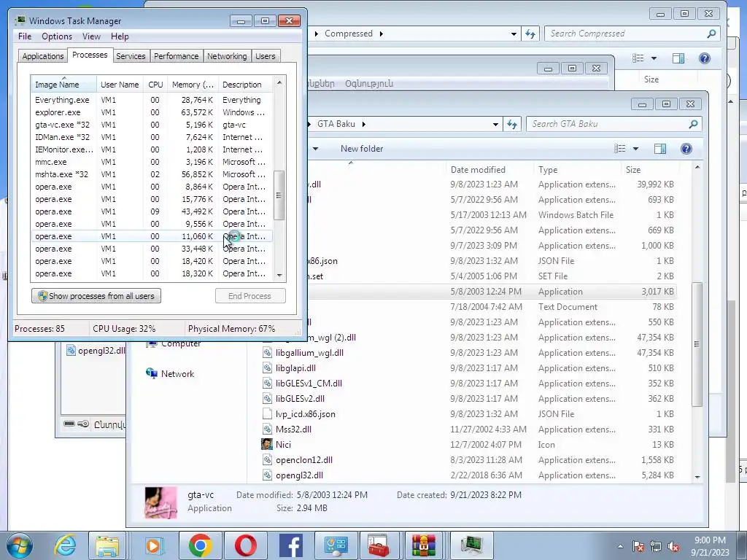
Task: Sort files by Date modified column
Action: click(x=478, y=169)
